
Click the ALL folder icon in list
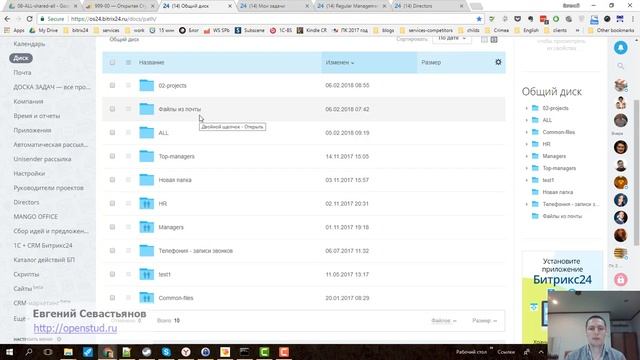147,133
